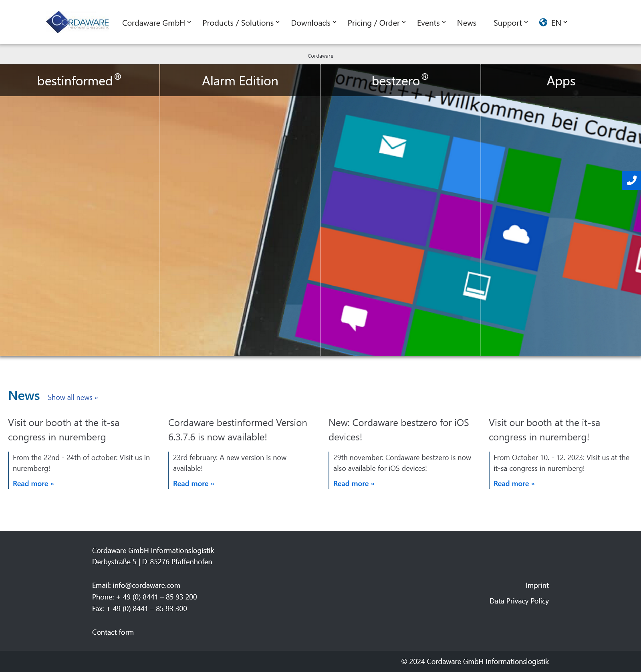Expand the Support menu
This screenshot has width=641, height=672.
pyautogui.click(x=511, y=23)
